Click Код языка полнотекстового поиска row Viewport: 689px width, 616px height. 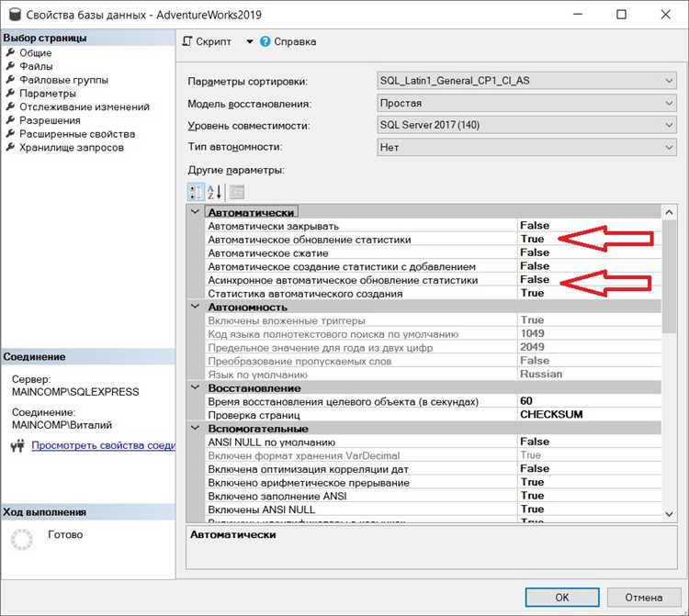(x=434, y=333)
